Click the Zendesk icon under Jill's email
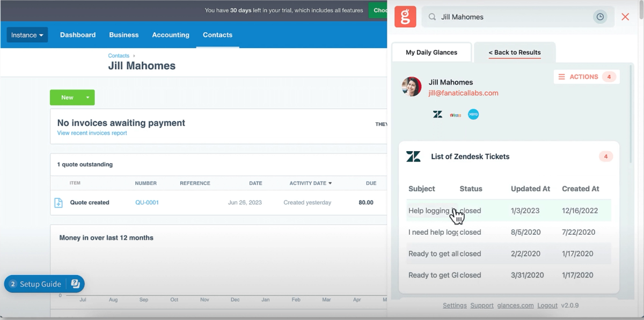 (x=437, y=114)
